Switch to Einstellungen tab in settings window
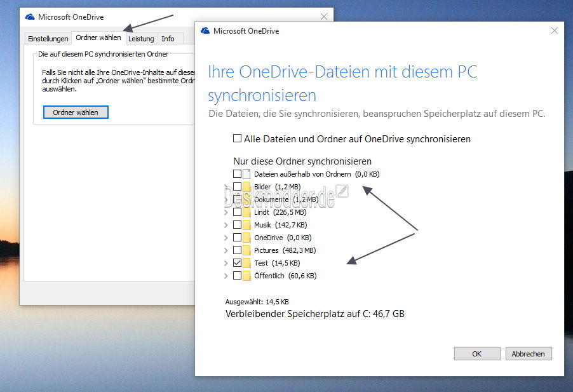573x392 pixels. coord(48,39)
